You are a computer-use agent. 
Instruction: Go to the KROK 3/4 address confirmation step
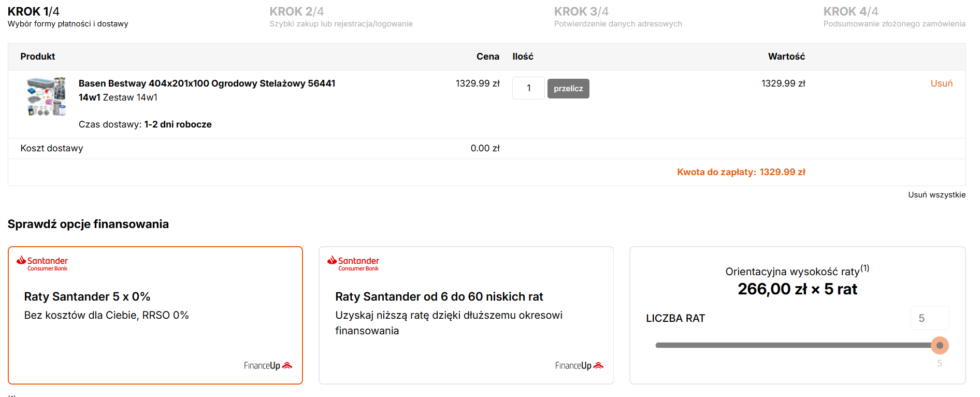(581, 11)
